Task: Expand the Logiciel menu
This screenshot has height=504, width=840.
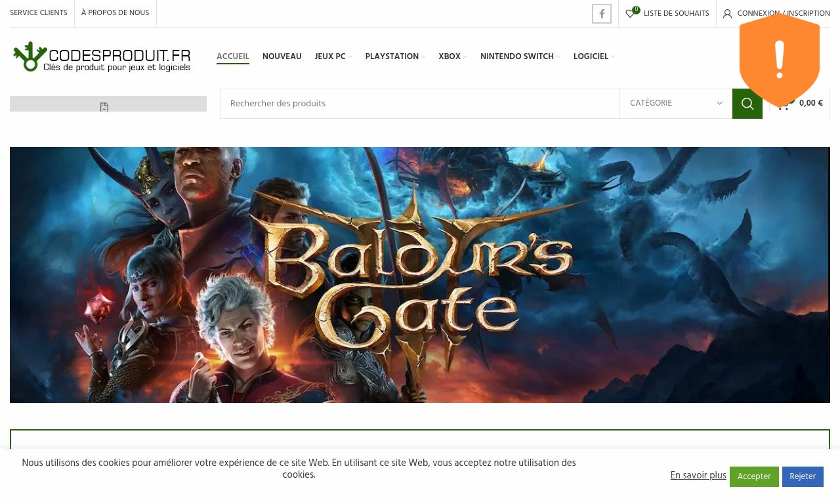Action: (x=595, y=57)
